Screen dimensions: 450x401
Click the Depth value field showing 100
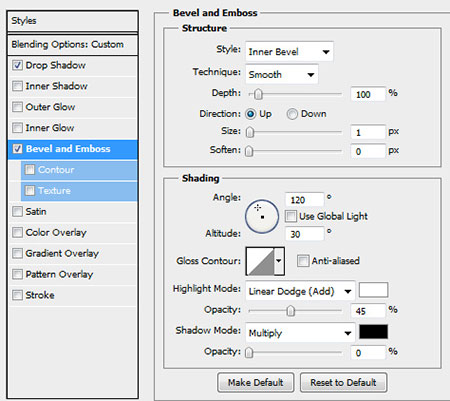click(368, 94)
